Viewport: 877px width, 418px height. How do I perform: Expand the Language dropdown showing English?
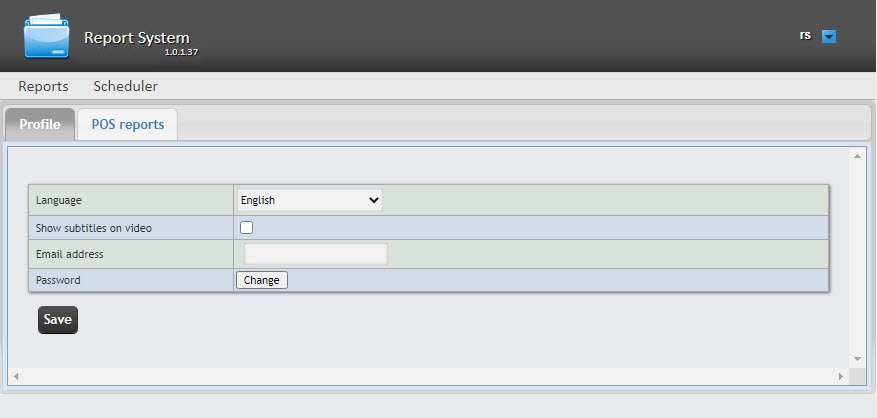pyautogui.click(x=310, y=200)
